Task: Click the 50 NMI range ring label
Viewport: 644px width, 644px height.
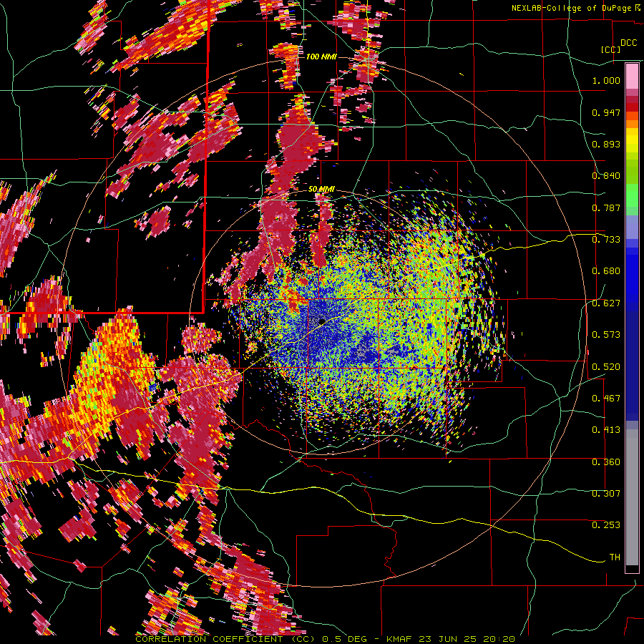Action: click(x=321, y=190)
